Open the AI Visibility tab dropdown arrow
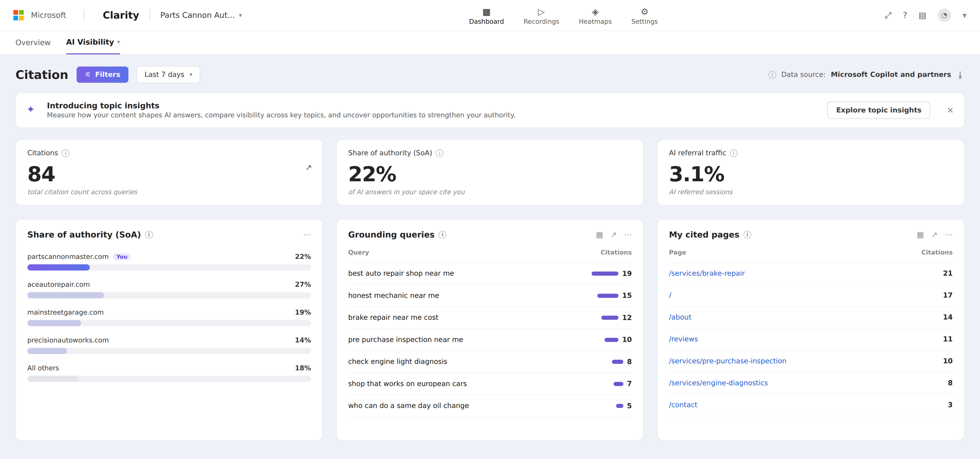 coord(118,42)
